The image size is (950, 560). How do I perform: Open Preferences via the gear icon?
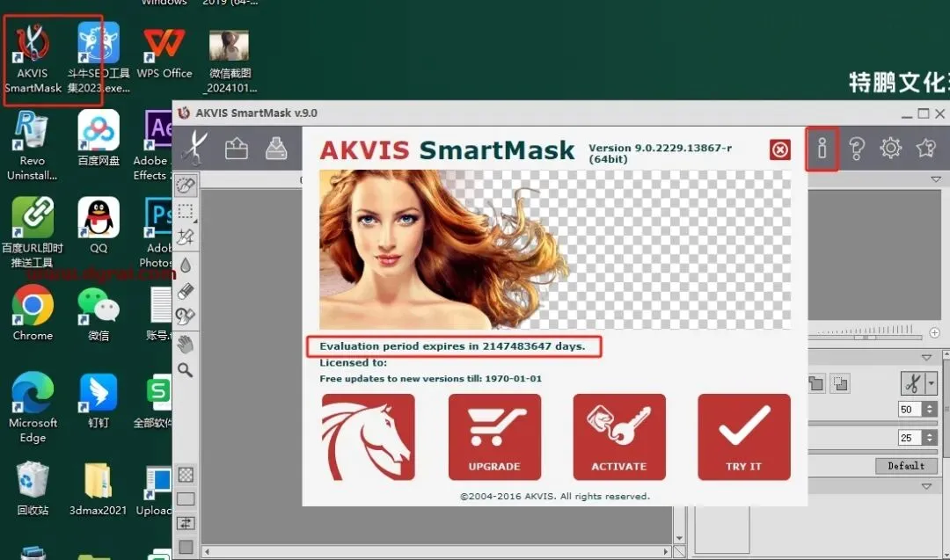tap(890, 149)
